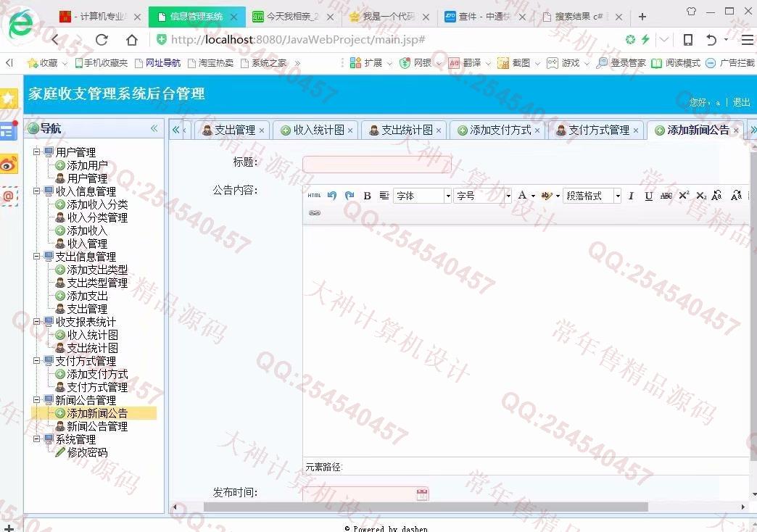This screenshot has height=532, width=757.
Task: Collapse the 导航 navigation panel
Action: tap(154, 128)
